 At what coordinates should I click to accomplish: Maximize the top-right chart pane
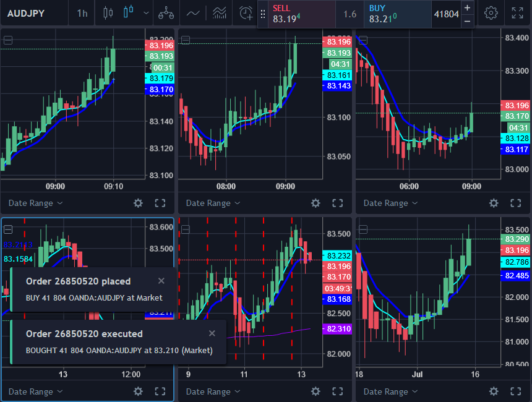click(515, 203)
